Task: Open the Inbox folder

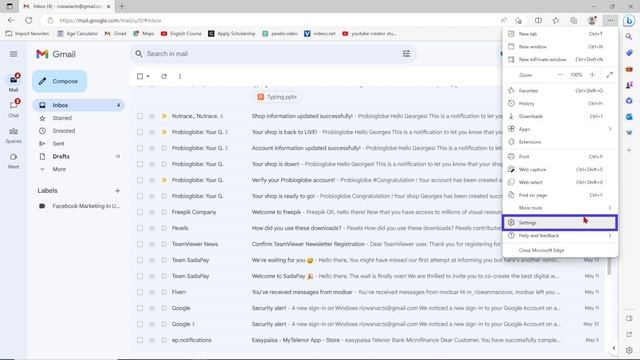Action: [78, 105]
